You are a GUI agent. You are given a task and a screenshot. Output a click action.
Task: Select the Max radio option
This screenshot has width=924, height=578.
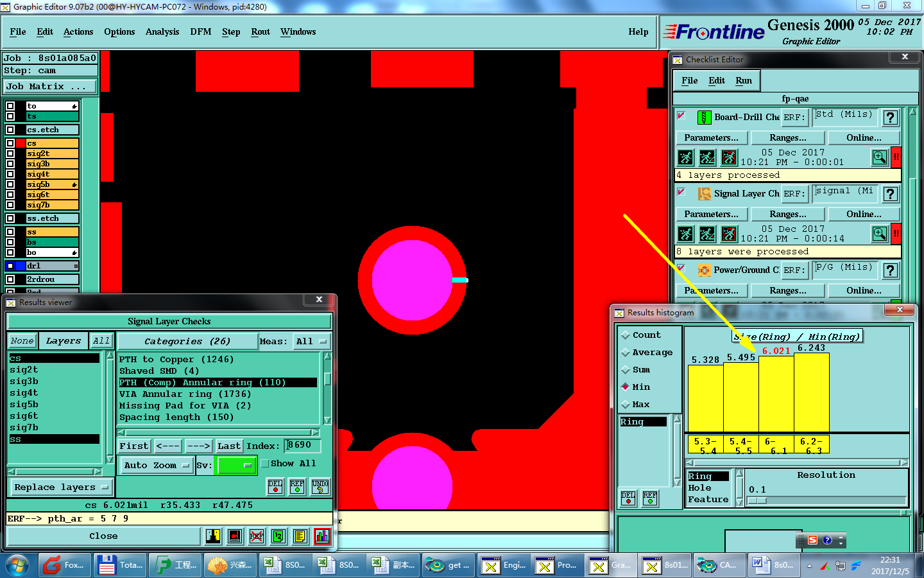click(x=626, y=405)
